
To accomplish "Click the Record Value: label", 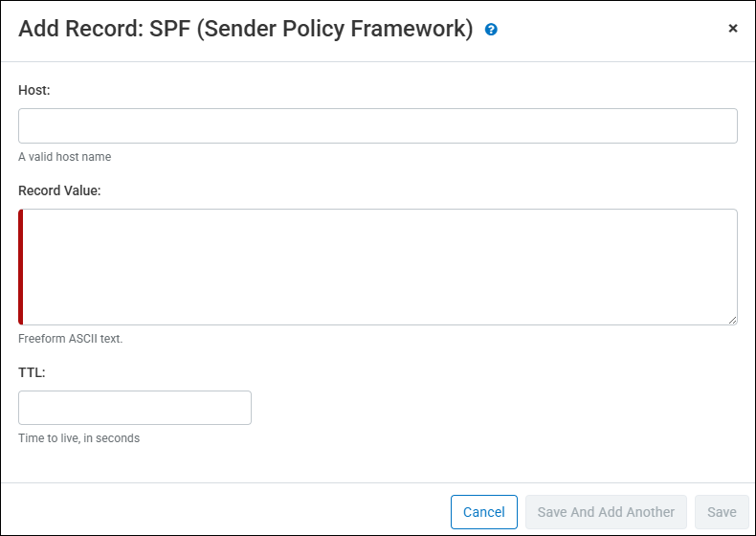I will pos(59,190).
